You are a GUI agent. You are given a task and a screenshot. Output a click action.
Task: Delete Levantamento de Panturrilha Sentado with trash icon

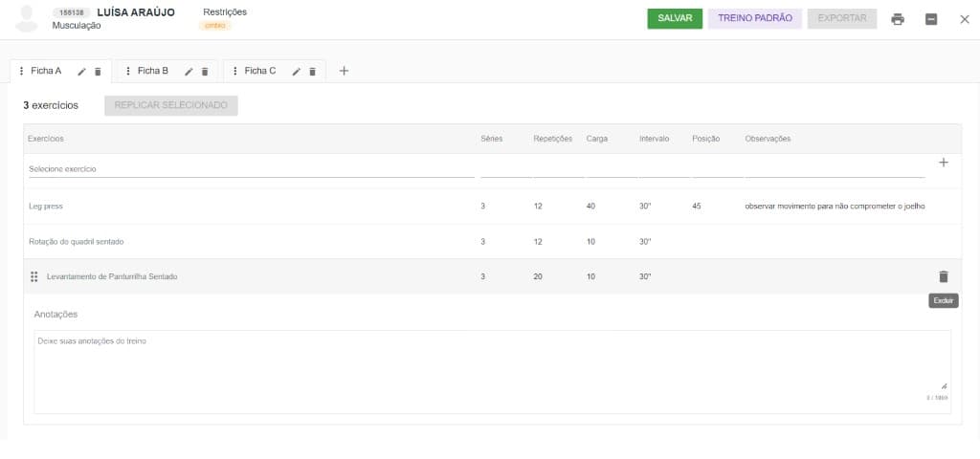[x=943, y=276]
